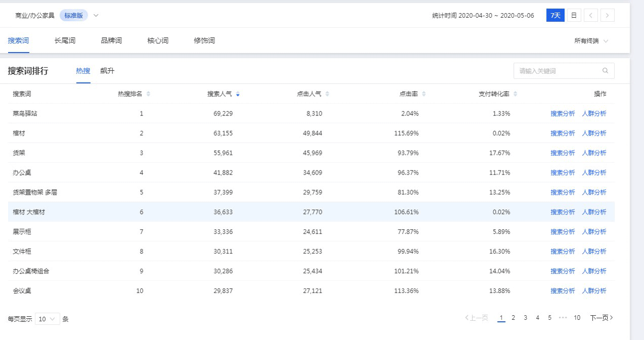The height and width of the screenshot is (340, 644).
Task: Sort by 搜索人气 column sort icon
Action: pos(238,94)
